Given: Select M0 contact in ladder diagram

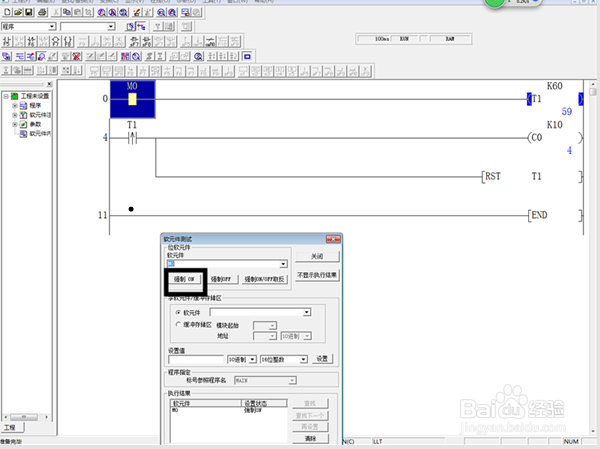Looking at the screenshot, I should pos(132,99).
